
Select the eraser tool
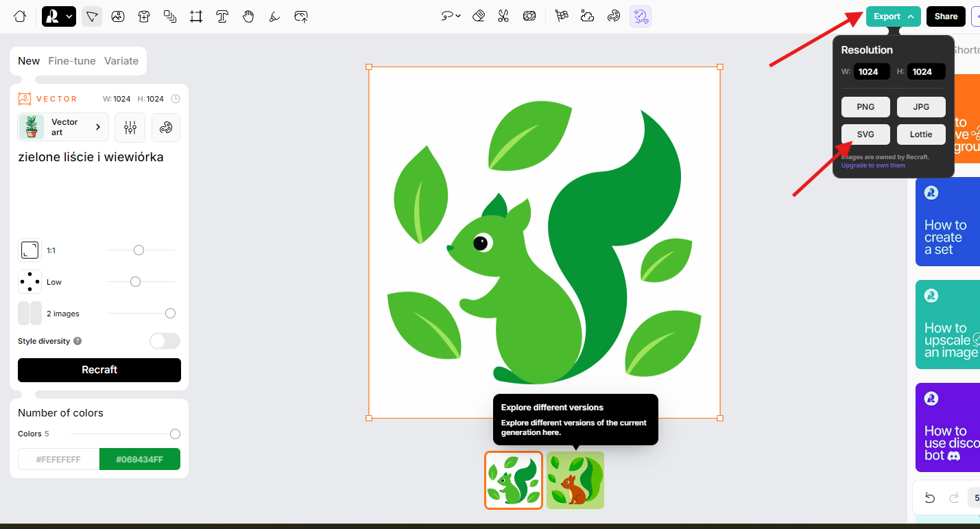tap(479, 16)
